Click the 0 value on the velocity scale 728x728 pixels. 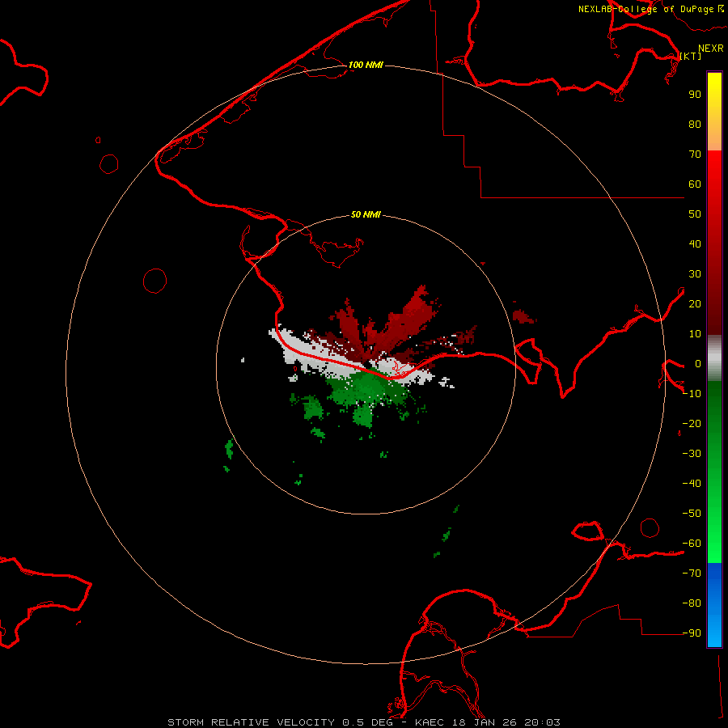tap(698, 364)
